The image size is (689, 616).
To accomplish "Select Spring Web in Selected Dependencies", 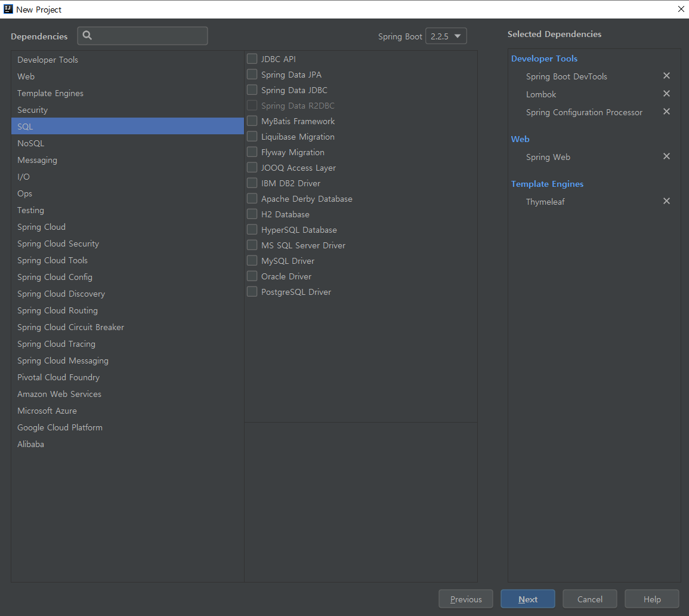I will click(548, 157).
